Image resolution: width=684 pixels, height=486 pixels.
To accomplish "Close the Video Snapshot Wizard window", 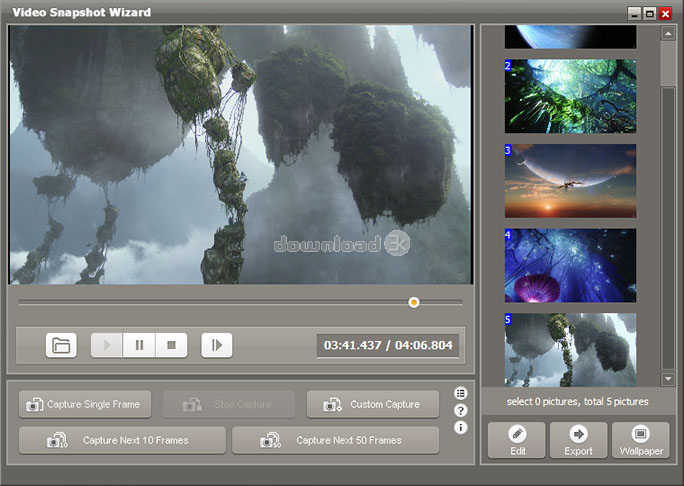I will point(665,14).
